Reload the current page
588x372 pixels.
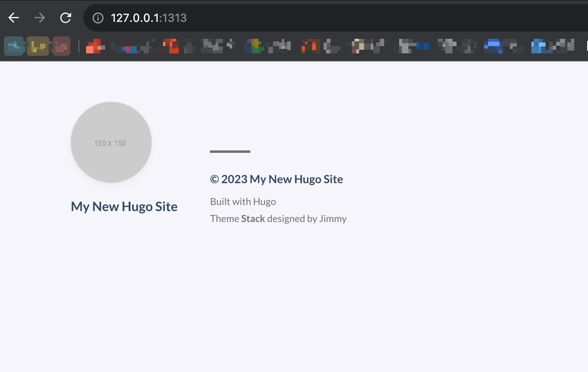tap(66, 18)
